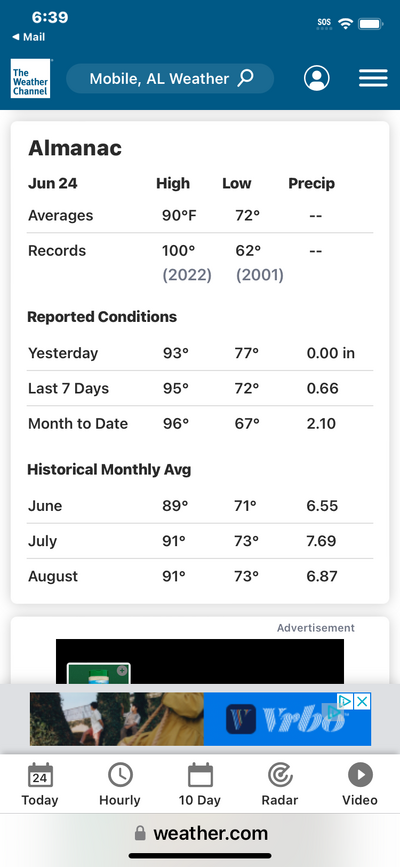
Task: Tap the Almanac heading
Action: coord(75,148)
